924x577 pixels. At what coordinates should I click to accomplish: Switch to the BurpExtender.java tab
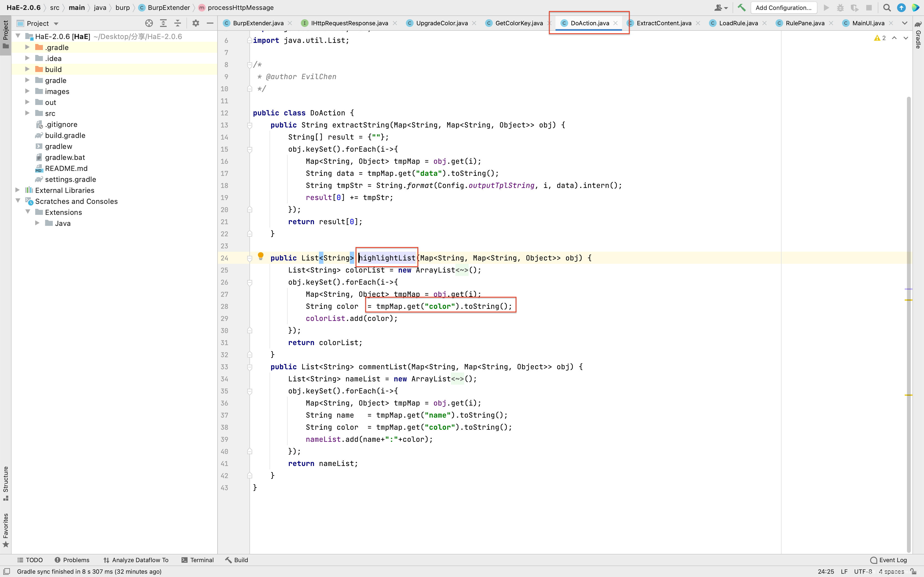[258, 23]
